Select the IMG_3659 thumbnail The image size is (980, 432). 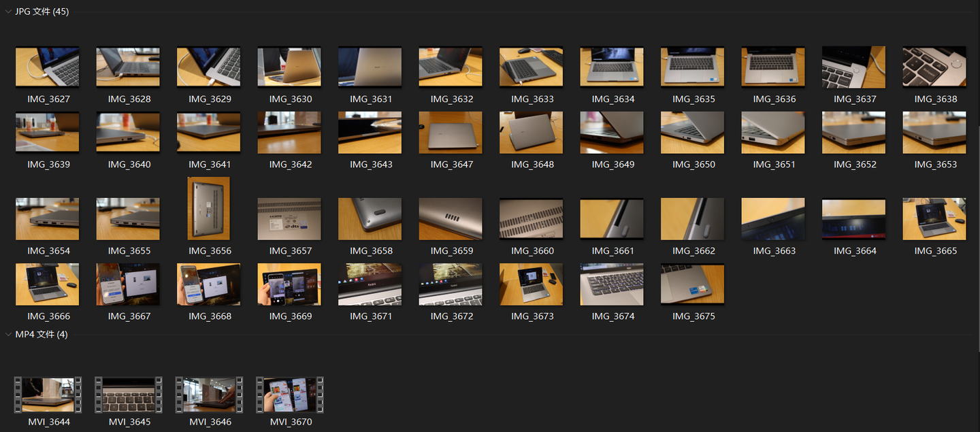pyautogui.click(x=451, y=218)
